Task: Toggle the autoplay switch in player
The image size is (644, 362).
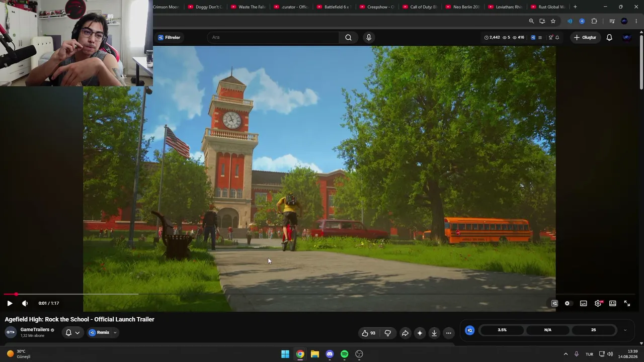Action: pyautogui.click(x=567, y=303)
